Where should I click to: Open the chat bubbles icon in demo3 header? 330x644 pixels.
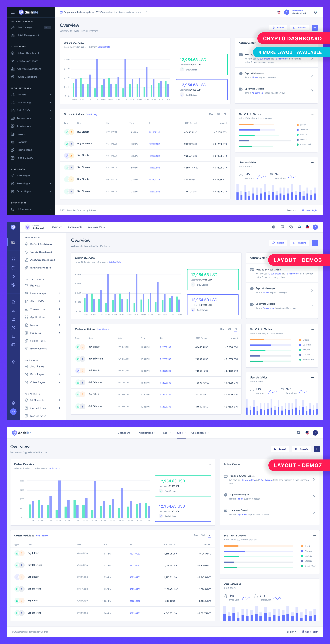(291, 227)
